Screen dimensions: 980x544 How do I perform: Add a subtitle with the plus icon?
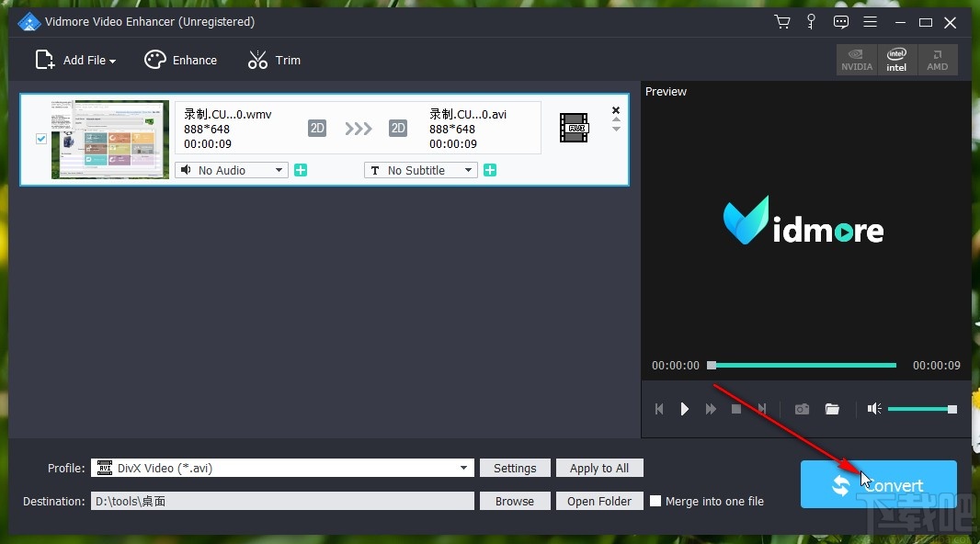tap(490, 170)
